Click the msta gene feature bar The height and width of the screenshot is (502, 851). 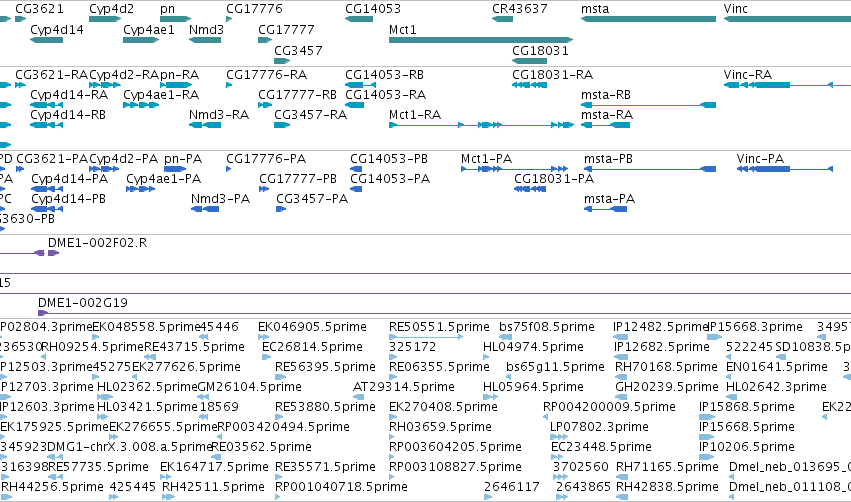648,19
